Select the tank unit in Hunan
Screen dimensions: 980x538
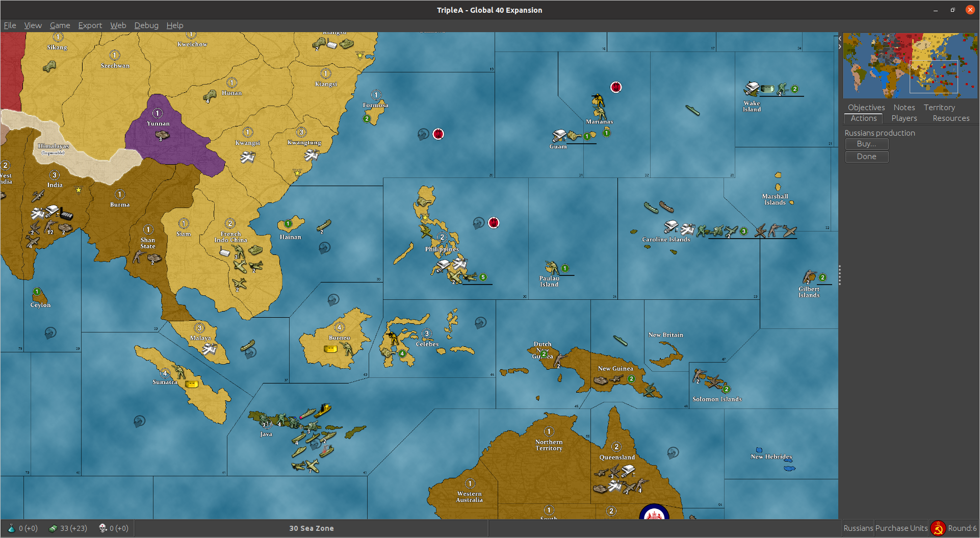(210, 96)
